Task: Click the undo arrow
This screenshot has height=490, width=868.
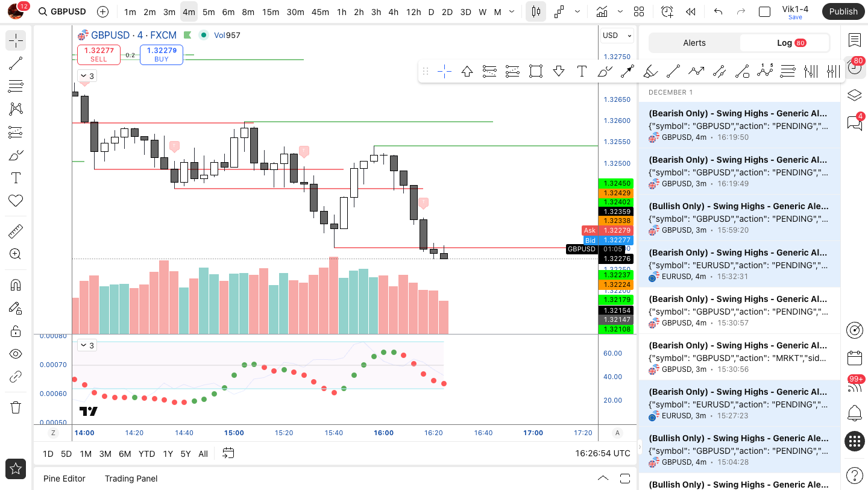Action: 718,11
